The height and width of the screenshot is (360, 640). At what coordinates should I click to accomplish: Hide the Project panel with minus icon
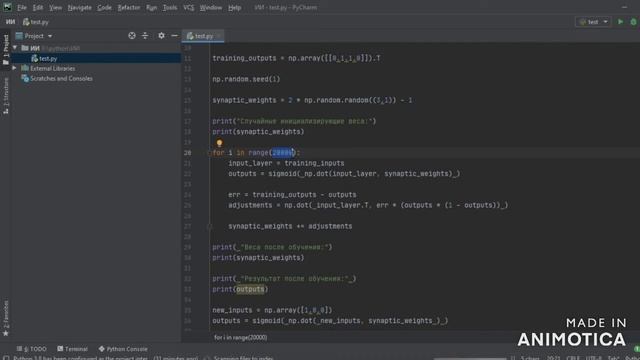click(174, 36)
